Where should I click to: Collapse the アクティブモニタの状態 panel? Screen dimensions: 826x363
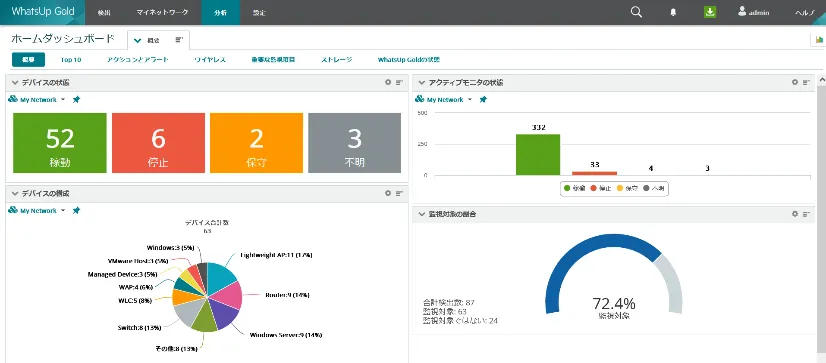(x=421, y=83)
